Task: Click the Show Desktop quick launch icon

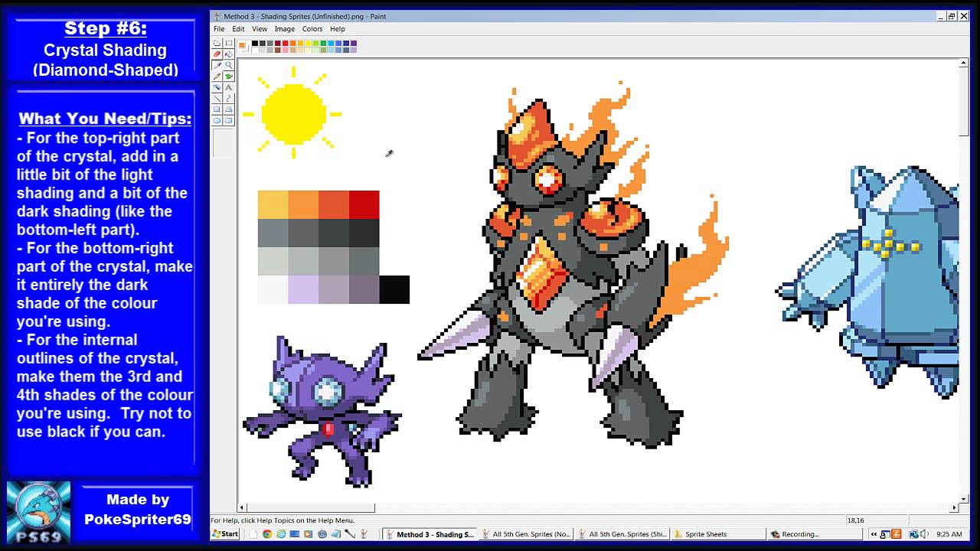Action: click(x=295, y=534)
